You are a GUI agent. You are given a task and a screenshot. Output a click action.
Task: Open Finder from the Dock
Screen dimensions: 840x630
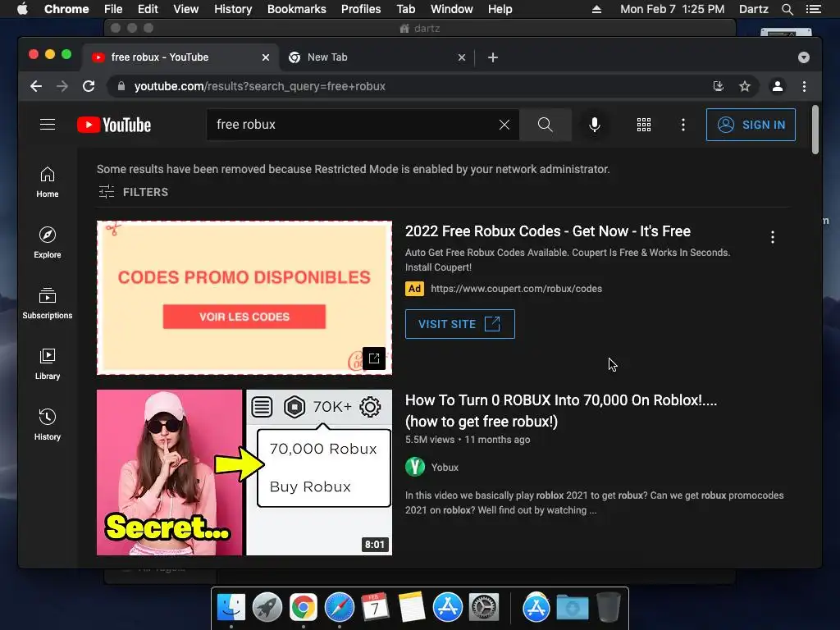click(x=231, y=608)
